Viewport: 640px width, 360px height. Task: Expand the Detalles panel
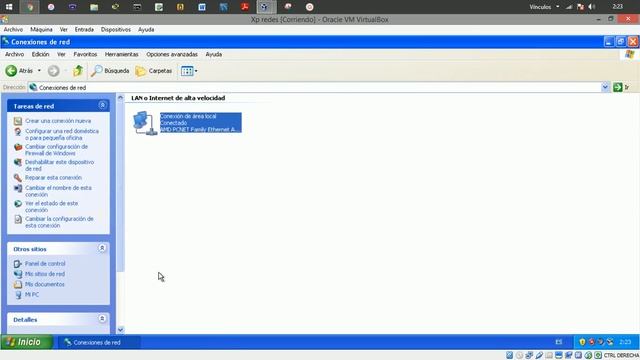(102, 319)
